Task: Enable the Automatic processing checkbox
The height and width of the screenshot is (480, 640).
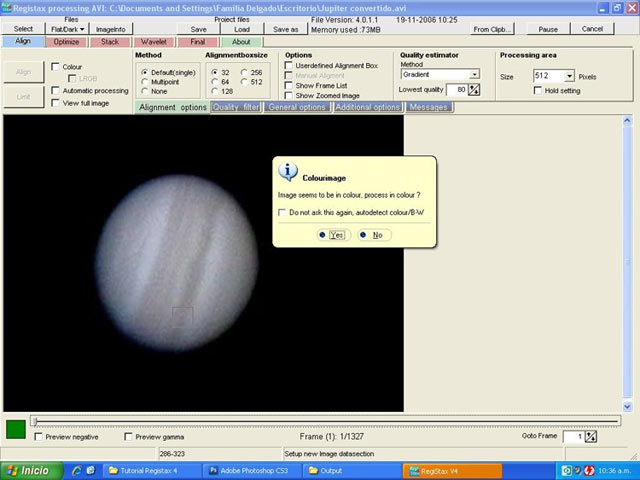Action: click(x=55, y=90)
